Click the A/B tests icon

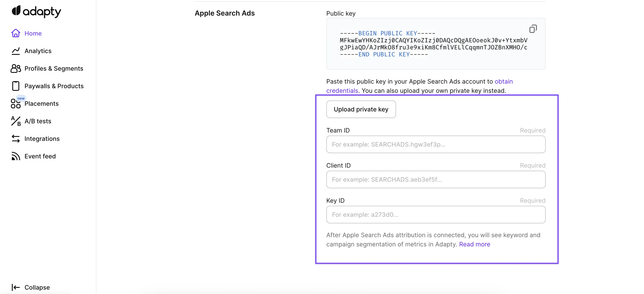click(x=16, y=121)
